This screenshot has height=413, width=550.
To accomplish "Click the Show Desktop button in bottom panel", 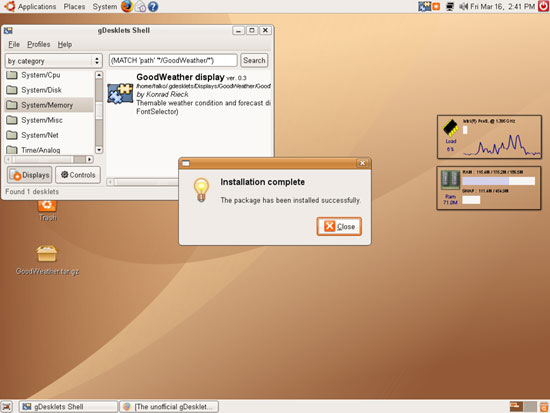I will [7, 407].
